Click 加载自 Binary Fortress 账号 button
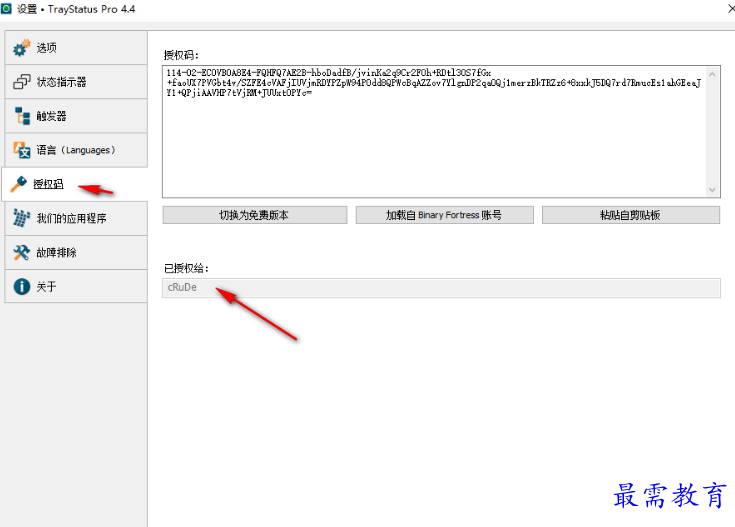Viewport: 735px width, 527px height. coord(444,215)
